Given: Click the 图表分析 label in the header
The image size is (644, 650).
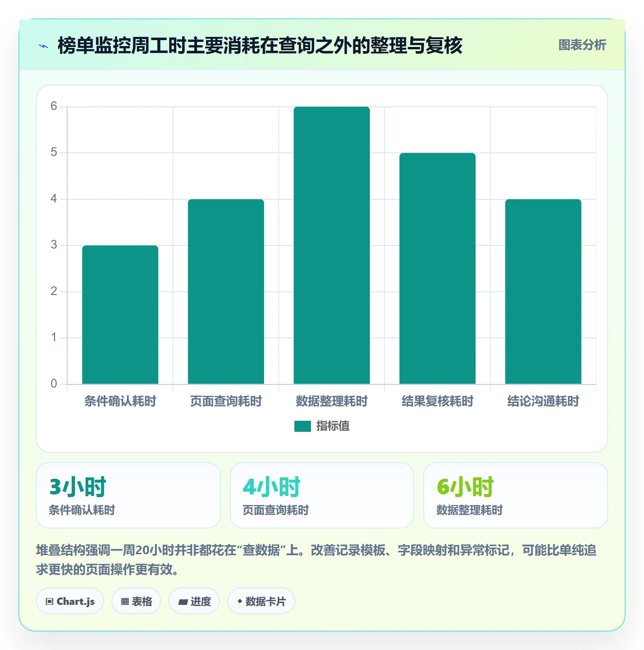Looking at the screenshot, I should 582,45.
